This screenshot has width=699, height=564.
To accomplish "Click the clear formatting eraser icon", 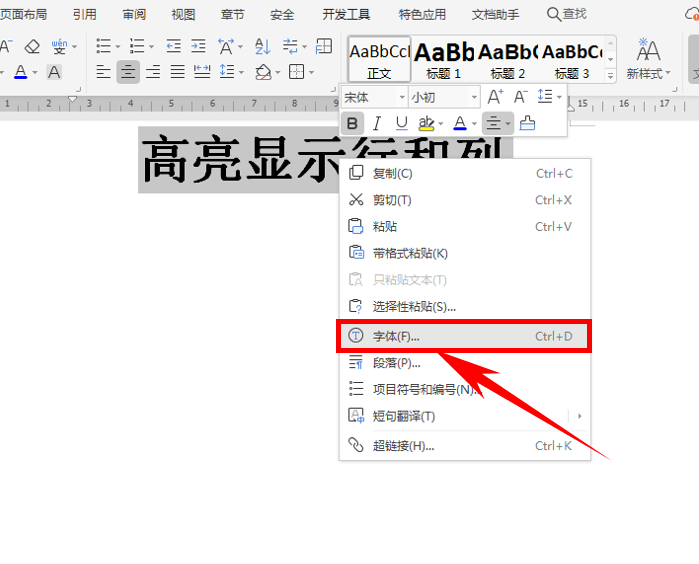I will (32, 46).
